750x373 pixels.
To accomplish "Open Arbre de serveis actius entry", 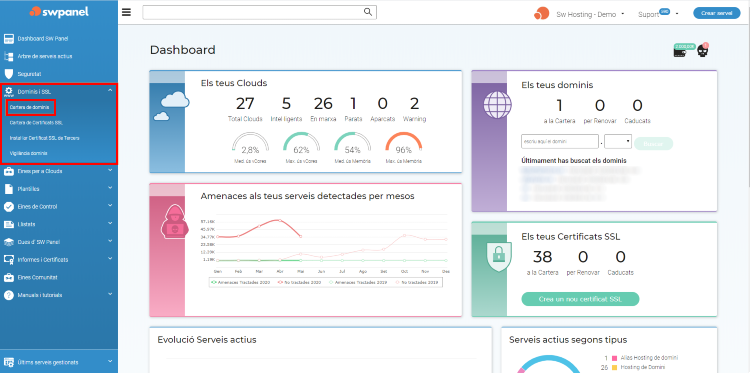I will pyautogui.click(x=45, y=56).
